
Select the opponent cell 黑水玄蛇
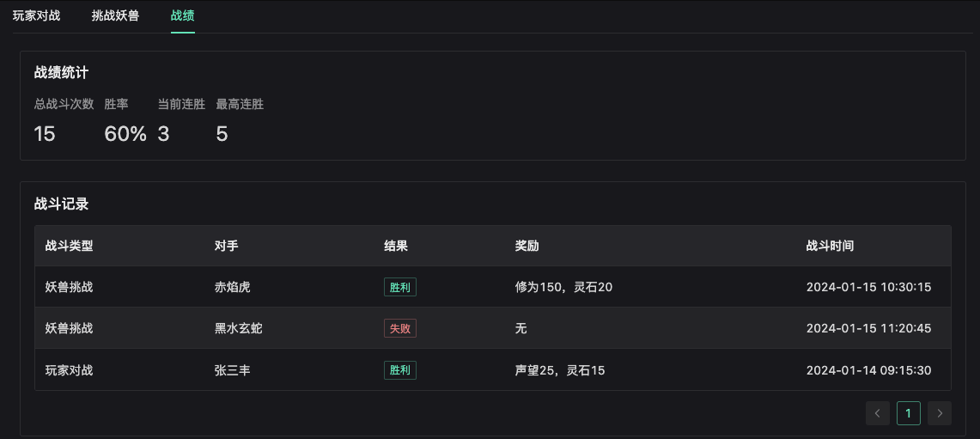pos(238,328)
